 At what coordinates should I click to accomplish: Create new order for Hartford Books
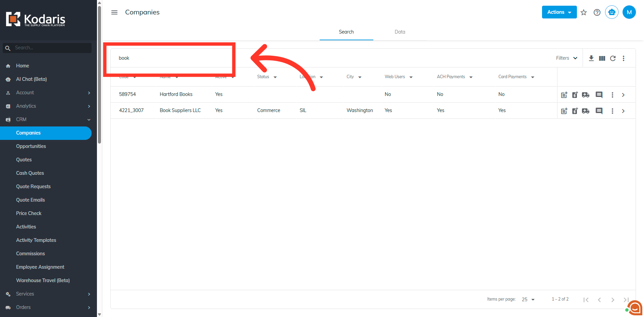point(564,95)
